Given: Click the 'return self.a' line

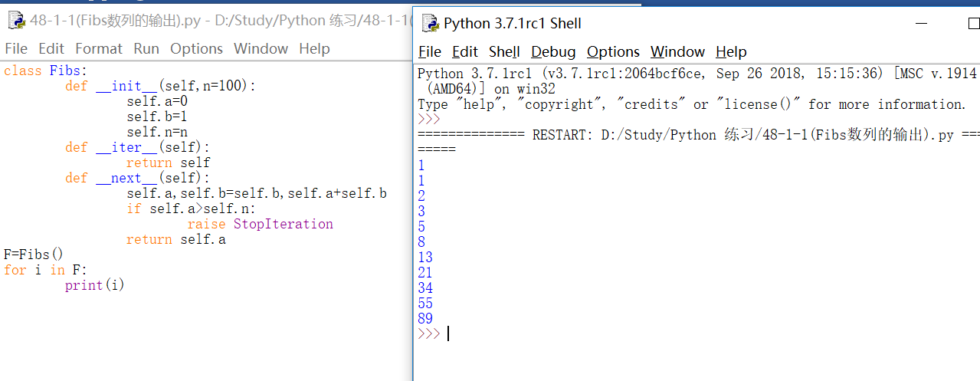Looking at the screenshot, I should (176, 239).
